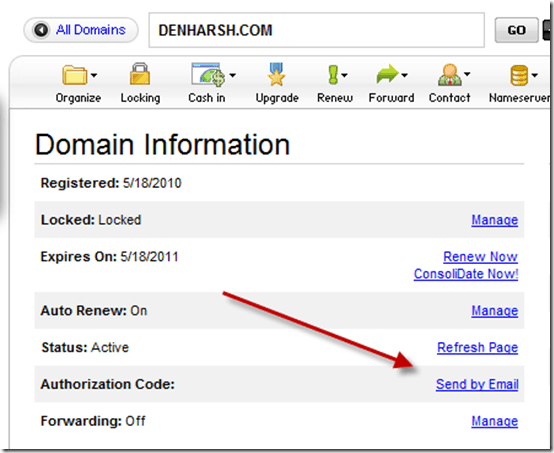The height and width of the screenshot is (453, 554).
Task: Click the Status: Active text
Action: click(x=85, y=348)
